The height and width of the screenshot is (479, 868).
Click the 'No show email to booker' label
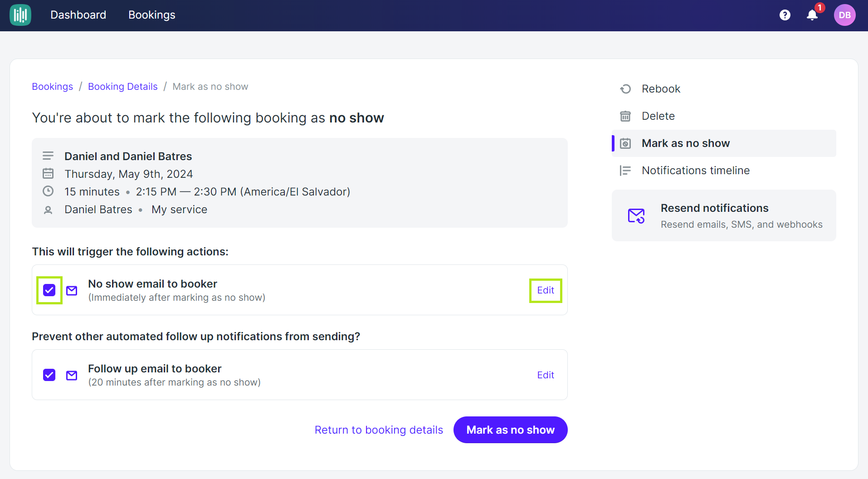pyautogui.click(x=153, y=284)
